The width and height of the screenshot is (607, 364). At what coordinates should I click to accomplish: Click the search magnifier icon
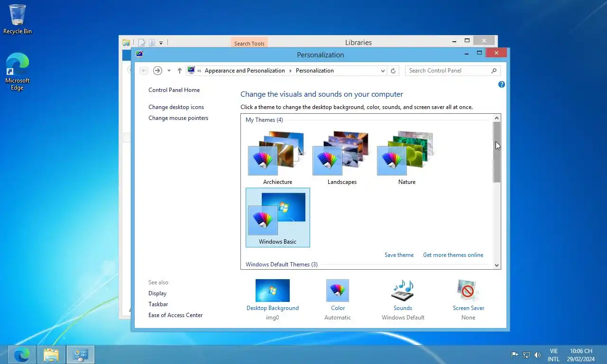[494, 71]
